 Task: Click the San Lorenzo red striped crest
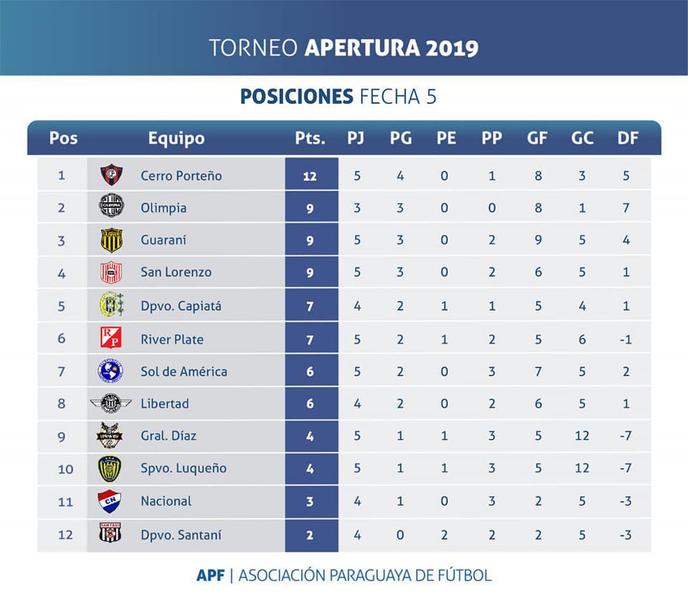[112, 273]
